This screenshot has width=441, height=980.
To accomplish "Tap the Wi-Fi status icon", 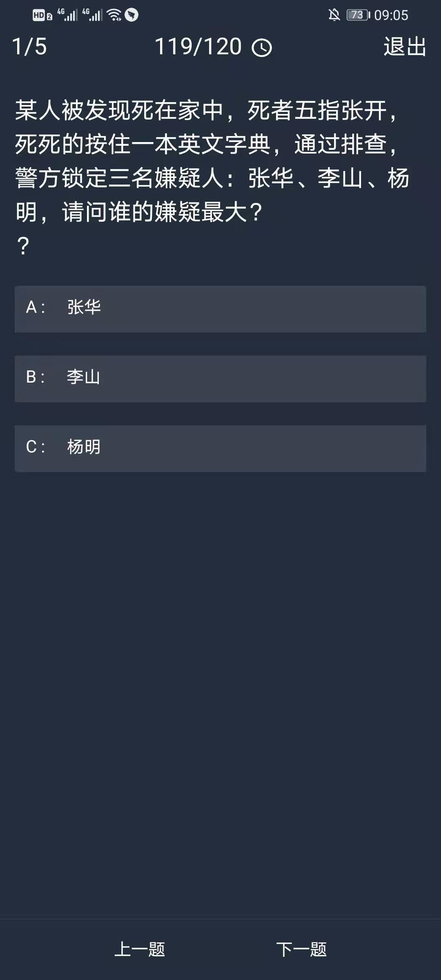I will click(114, 15).
